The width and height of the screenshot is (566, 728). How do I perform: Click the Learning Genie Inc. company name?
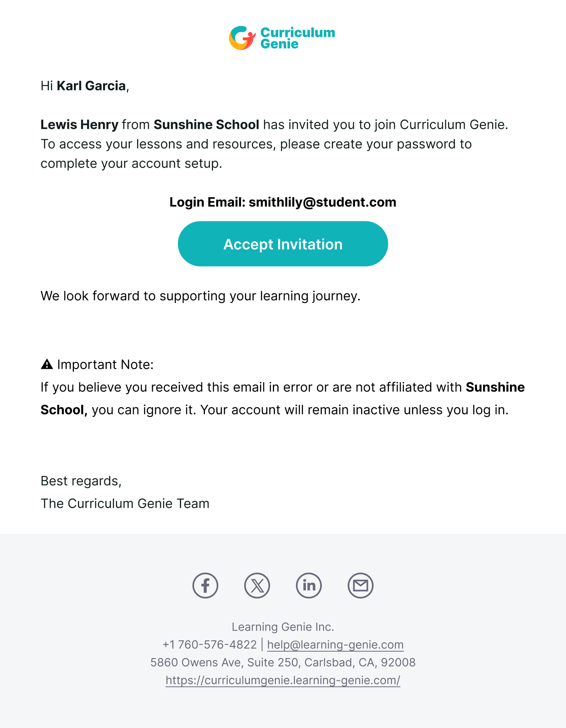coord(283,627)
